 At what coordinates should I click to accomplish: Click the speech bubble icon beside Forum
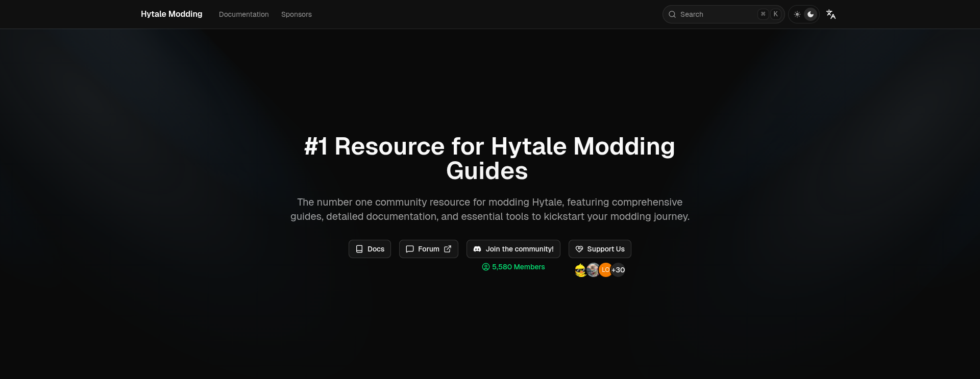409,249
